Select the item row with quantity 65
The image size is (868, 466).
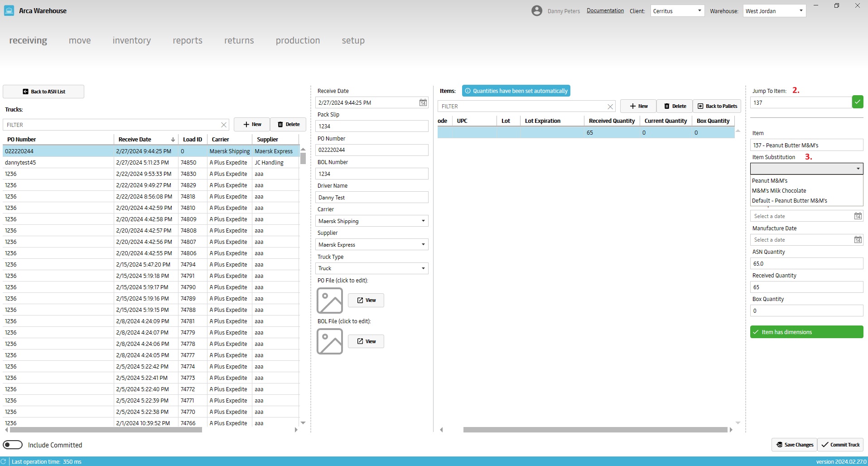coord(586,133)
